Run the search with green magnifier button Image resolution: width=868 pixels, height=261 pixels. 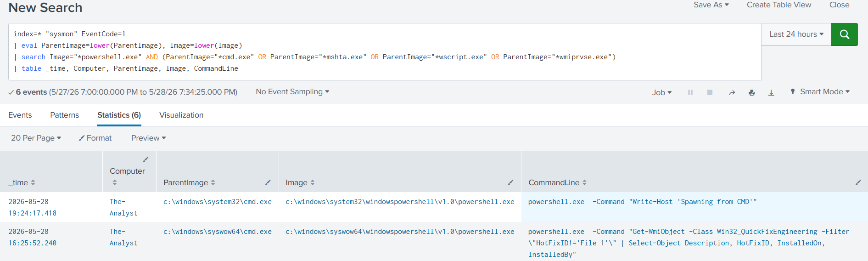click(x=844, y=34)
